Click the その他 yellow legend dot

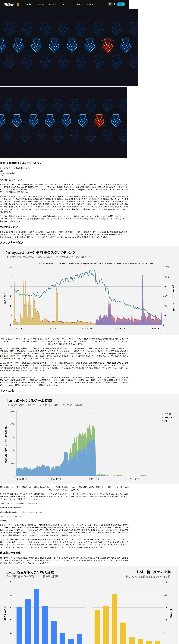click(x=163, y=414)
